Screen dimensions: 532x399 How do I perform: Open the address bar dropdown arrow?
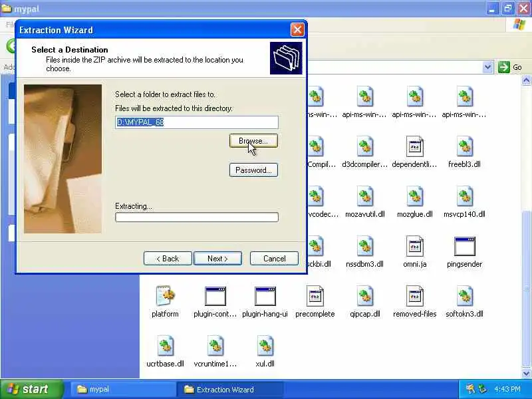pos(487,67)
